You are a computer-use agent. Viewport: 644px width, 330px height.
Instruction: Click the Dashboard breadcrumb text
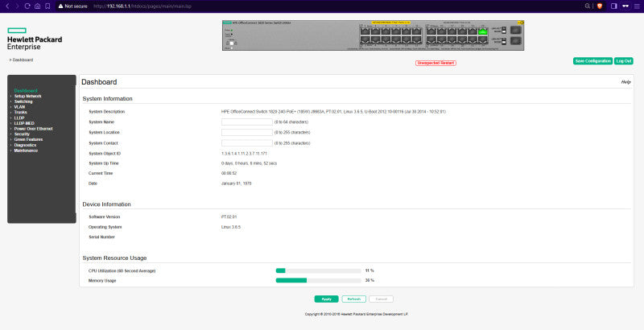click(23, 60)
